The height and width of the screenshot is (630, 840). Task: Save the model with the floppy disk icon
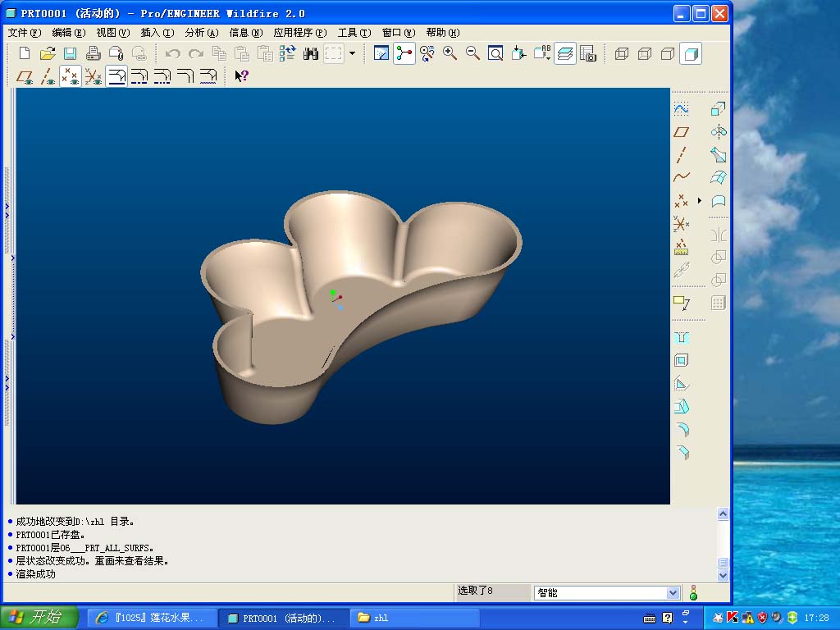pyautogui.click(x=71, y=53)
